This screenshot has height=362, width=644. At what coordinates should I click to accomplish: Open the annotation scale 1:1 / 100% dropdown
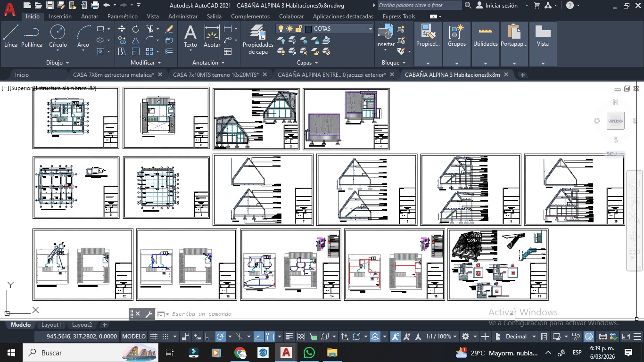tap(441, 337)
